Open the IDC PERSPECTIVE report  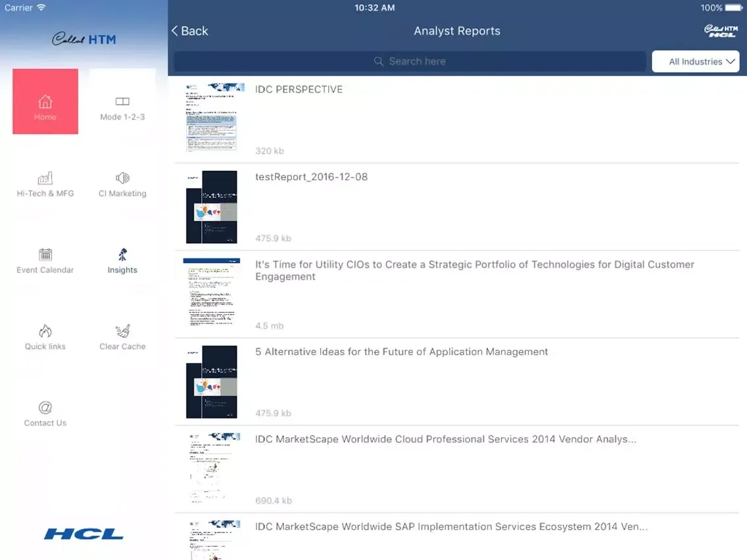point(299,89)
